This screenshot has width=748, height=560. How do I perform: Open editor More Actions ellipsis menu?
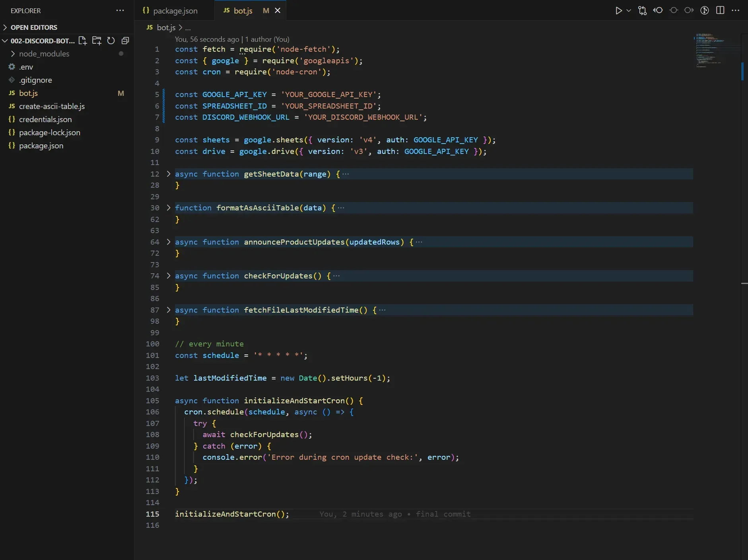(736, 11)
